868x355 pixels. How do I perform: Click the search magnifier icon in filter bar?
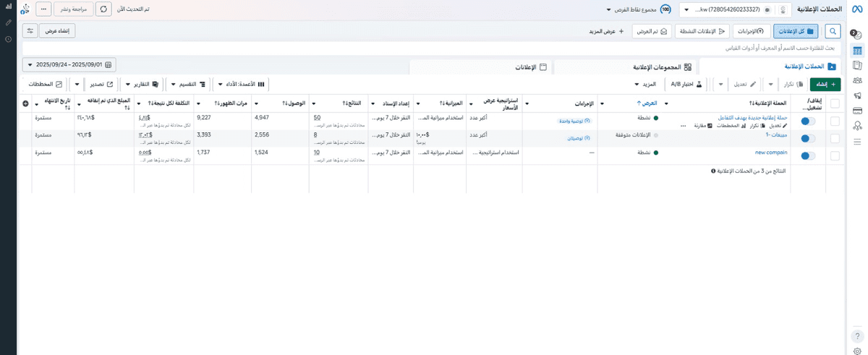(x=833, y=31)
